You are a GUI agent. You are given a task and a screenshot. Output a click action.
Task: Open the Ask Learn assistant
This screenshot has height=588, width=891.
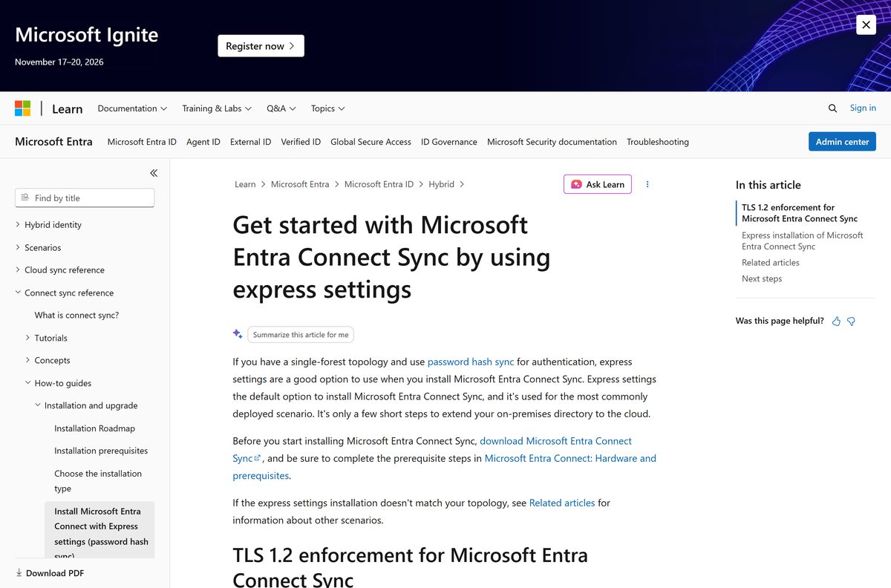click(598, 184)
